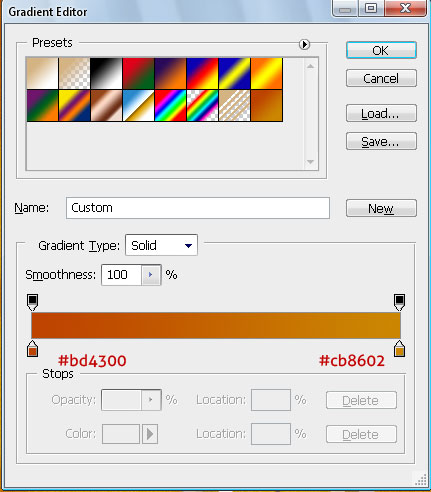Viewport: 431px width, 492px height.
Task: Close the Gradient Editor dialog
Action: [x=405, y=8]
